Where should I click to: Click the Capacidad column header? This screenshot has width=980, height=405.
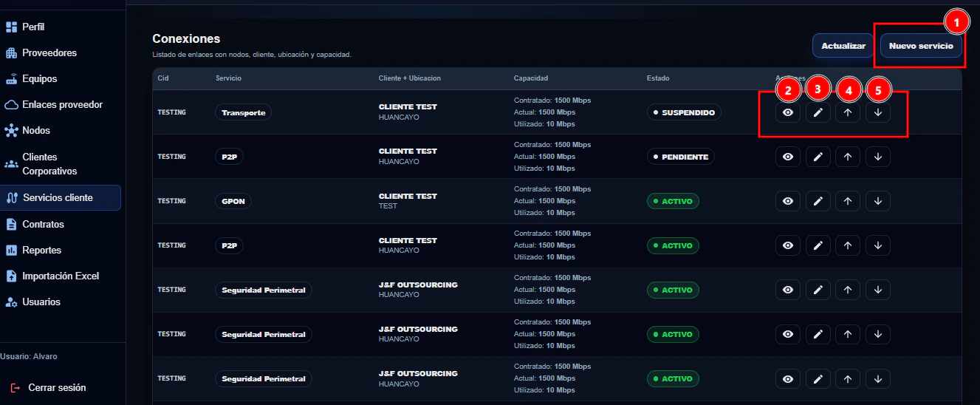pyautogui.click(x=531, y=78)
